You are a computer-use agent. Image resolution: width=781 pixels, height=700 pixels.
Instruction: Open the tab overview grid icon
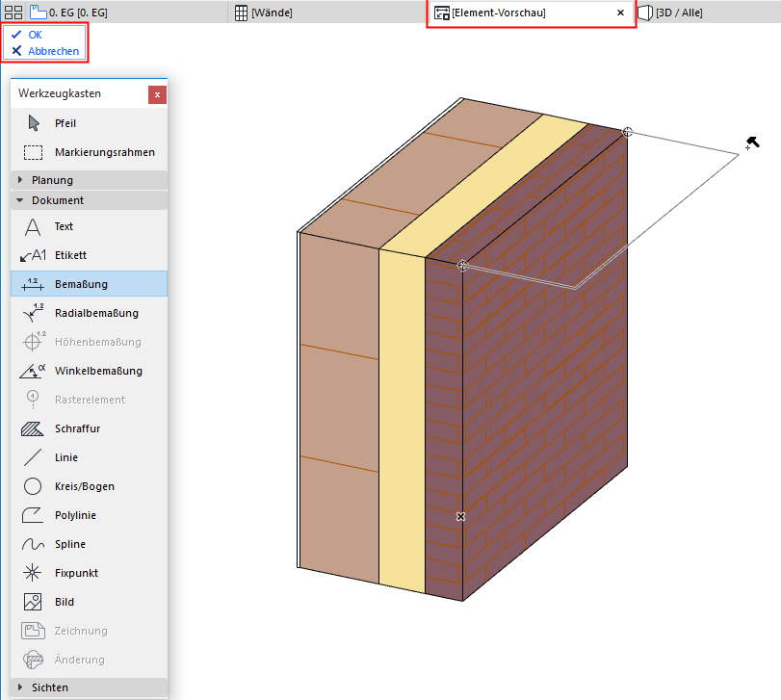pyautogui.click(x=13, y=13)
